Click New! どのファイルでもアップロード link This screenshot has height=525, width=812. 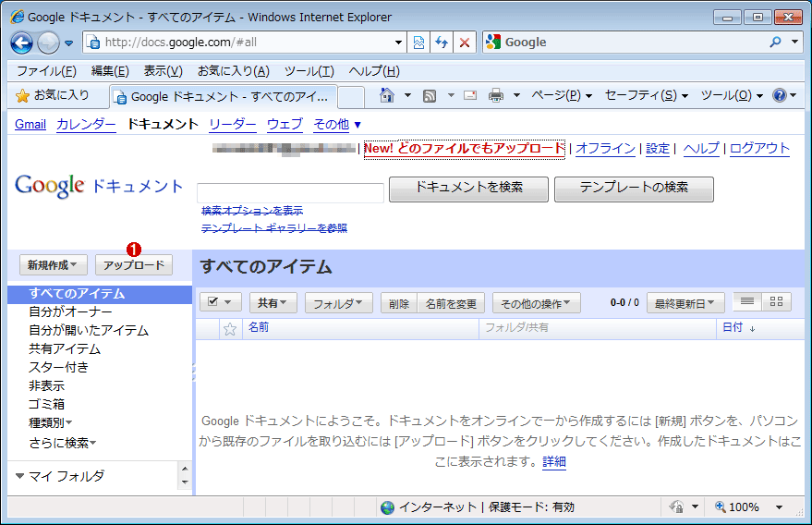point(464,148)
